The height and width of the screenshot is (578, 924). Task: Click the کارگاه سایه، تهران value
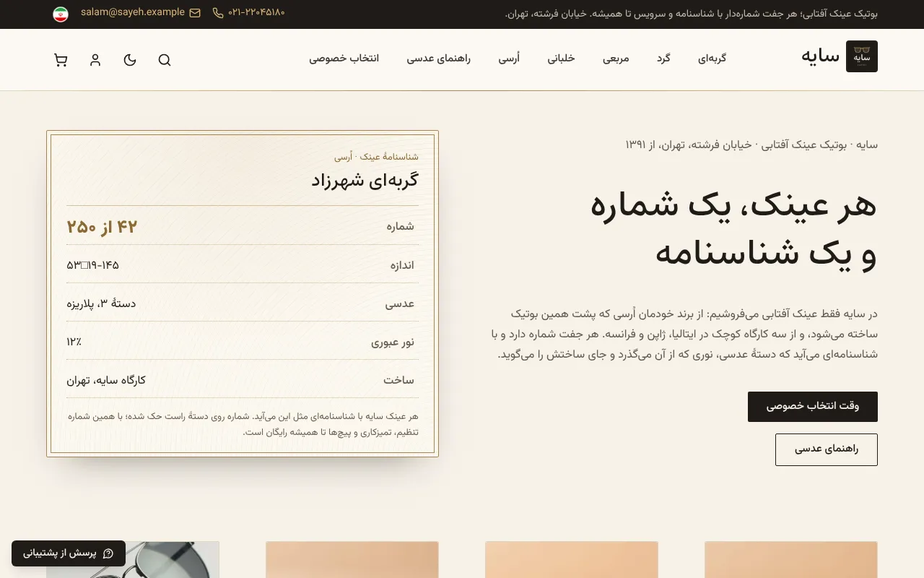point(106,380)
